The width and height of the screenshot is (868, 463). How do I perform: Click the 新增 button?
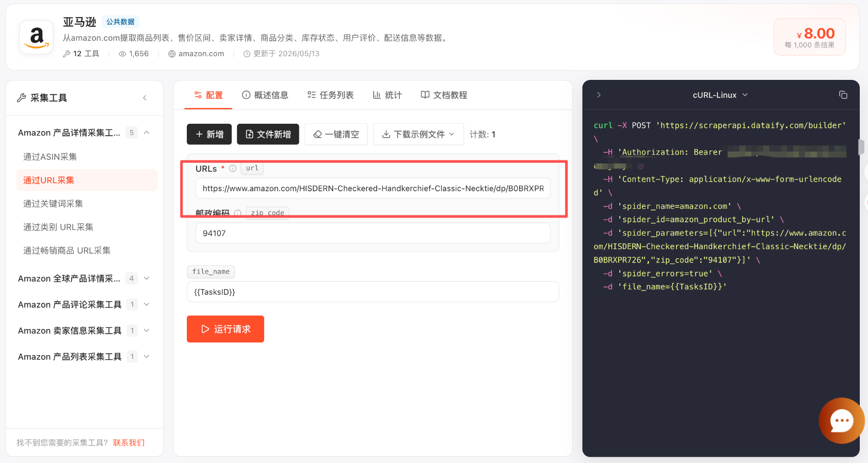pos(209,134)
